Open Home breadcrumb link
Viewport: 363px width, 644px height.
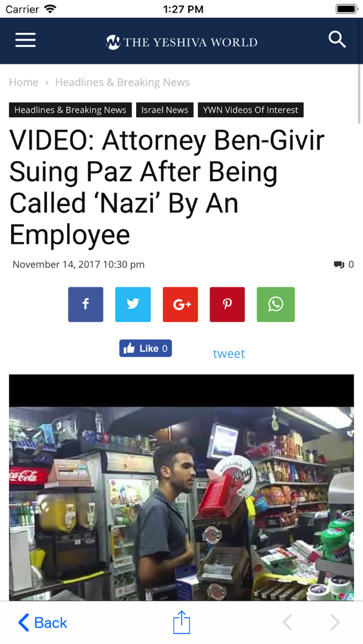(23, 82)
